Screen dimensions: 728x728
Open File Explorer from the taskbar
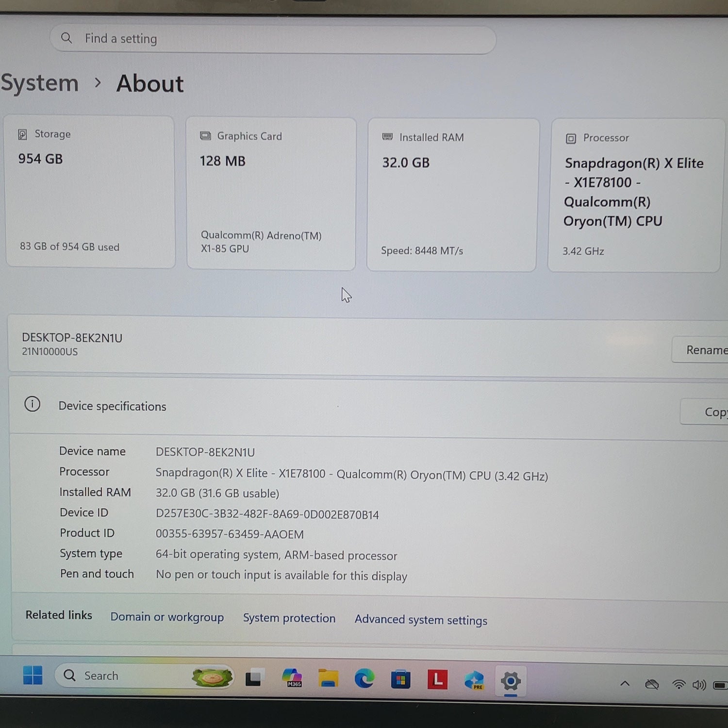click(328, 678)
